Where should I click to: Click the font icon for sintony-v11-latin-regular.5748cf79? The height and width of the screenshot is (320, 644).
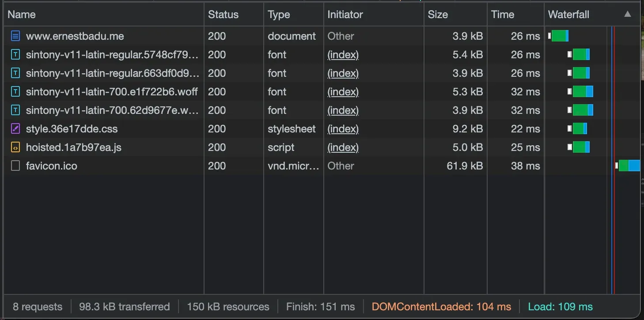15,54
